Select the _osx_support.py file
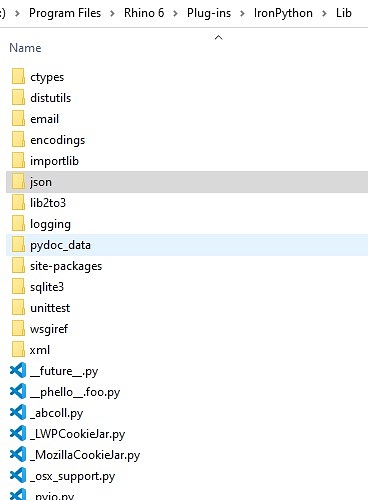The width and height of the screenshot is (368, 500). (x=187, y=475)
